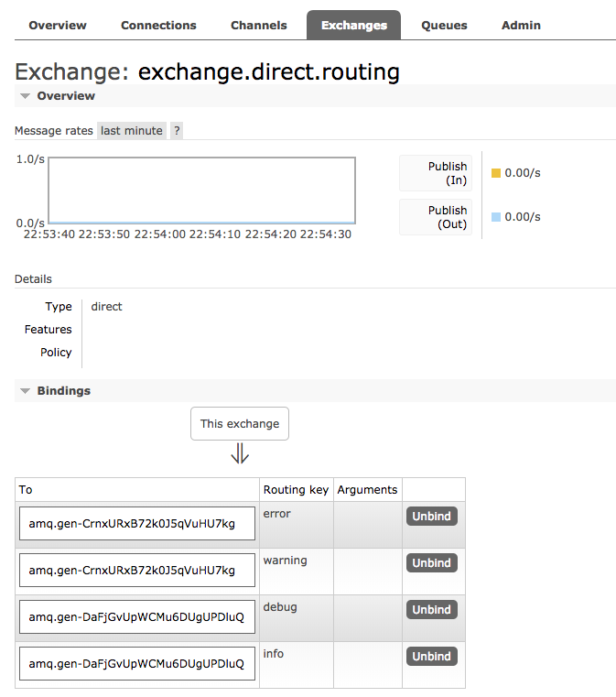Go to the Channels tab
Screen dimensions: 616x697
tap(259, 26)
